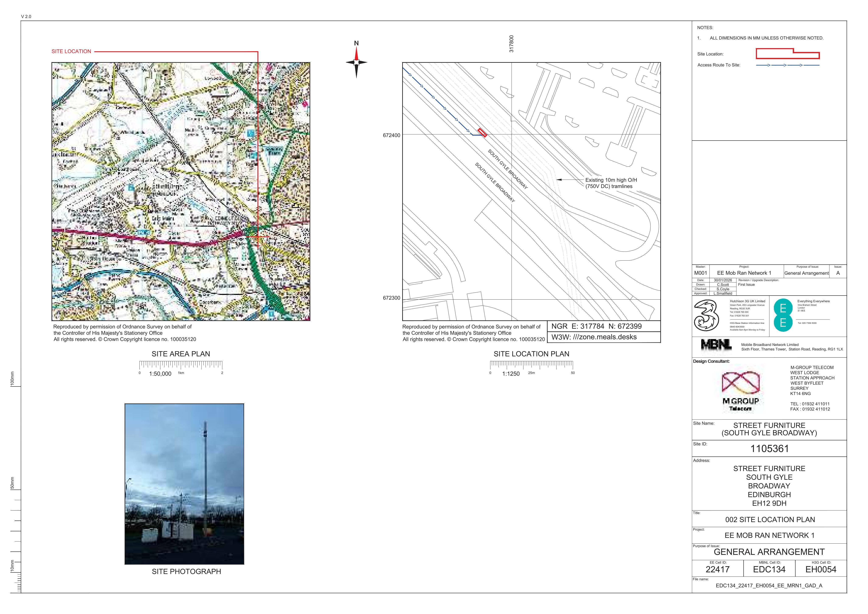868x614 pixels.
Task: Click the red site outline symbol in legend
Action: point(787,54)
